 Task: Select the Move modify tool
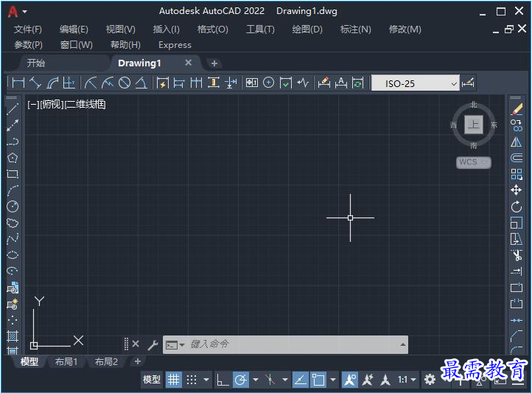point(517,190)
